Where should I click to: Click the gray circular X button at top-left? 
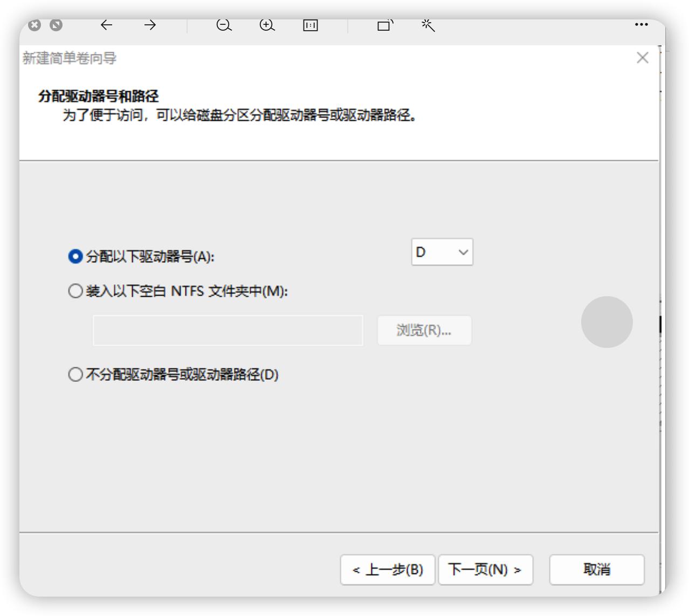[35, 25]
